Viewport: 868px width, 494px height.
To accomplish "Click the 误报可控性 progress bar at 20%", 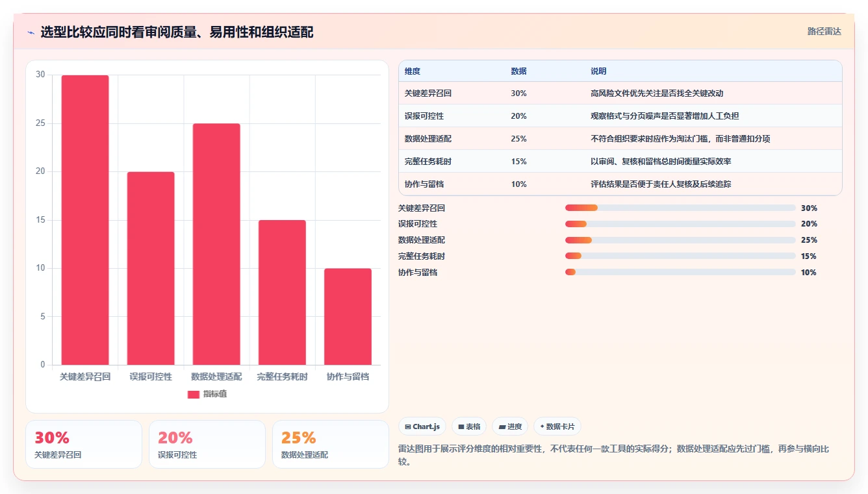I will (x=680, y=224).
